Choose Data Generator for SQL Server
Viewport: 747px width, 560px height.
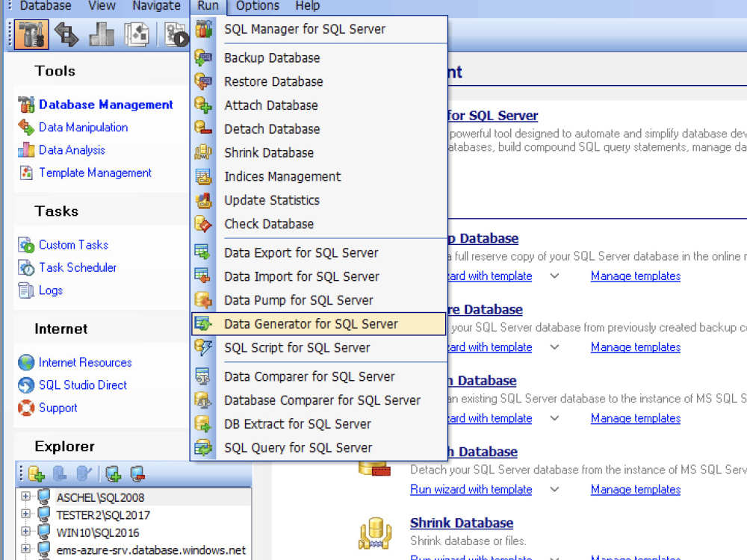[319, 324]
